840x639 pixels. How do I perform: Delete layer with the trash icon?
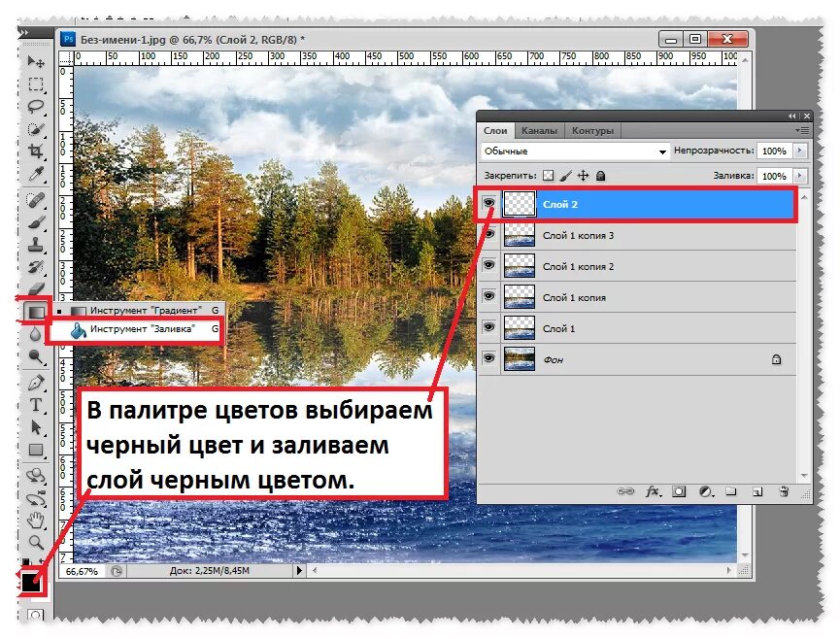(784, 491)
